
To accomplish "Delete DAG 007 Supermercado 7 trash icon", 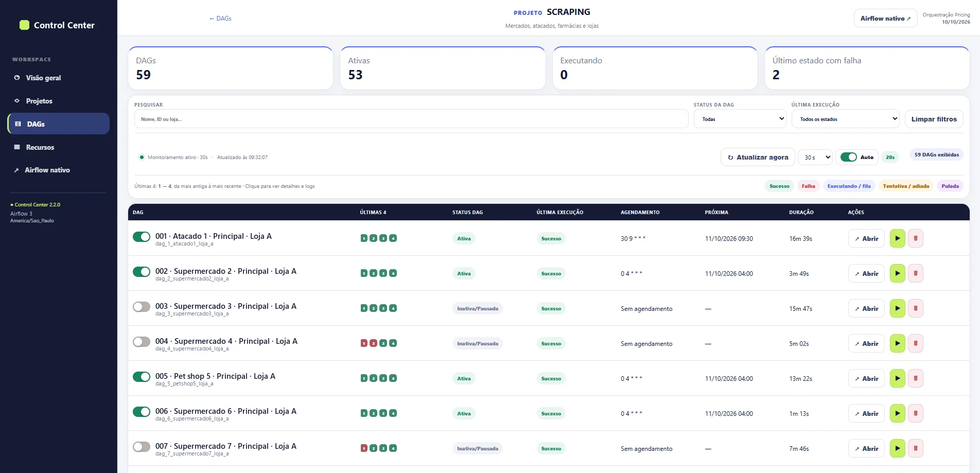I will (x=915, y=448).
